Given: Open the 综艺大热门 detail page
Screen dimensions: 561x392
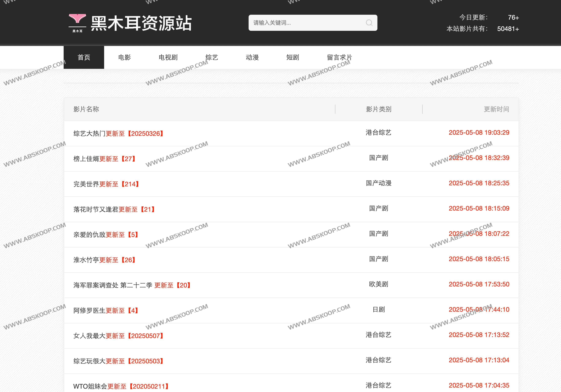Looking at the screenshot, I should (x=119, y=133).
